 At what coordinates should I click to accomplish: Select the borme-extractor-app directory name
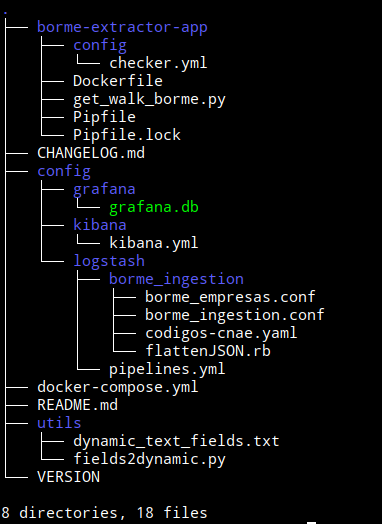pos(122,27)
